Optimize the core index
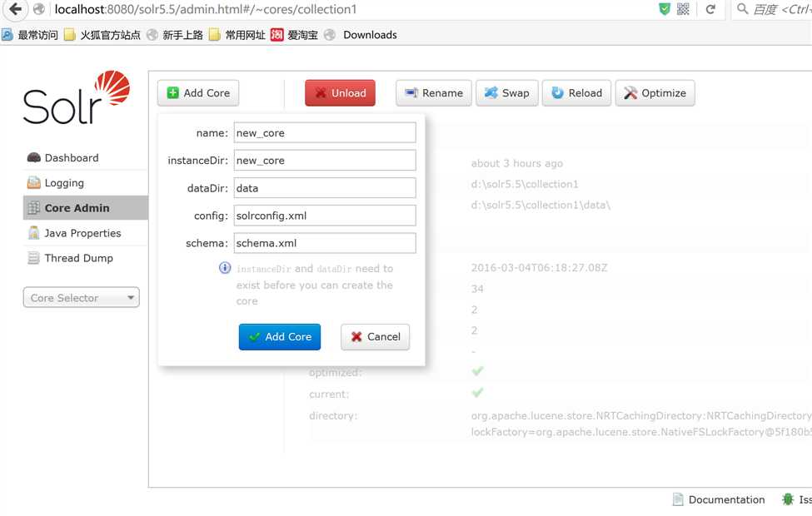 click(655, 93)
